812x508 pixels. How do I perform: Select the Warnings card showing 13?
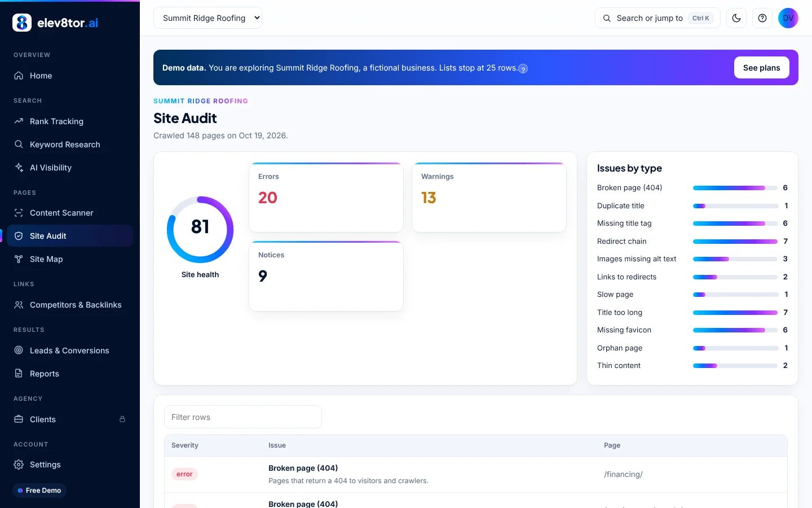pos(489,198)
